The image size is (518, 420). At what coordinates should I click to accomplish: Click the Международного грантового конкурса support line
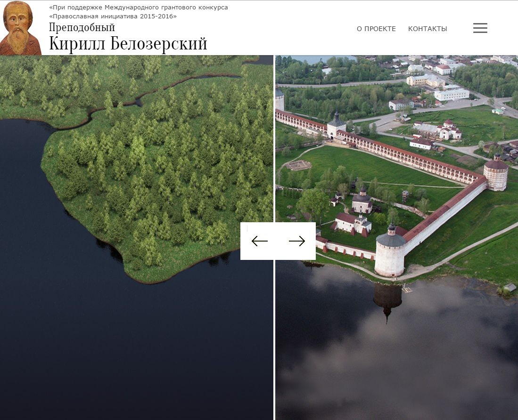click(x=139, y=8)
